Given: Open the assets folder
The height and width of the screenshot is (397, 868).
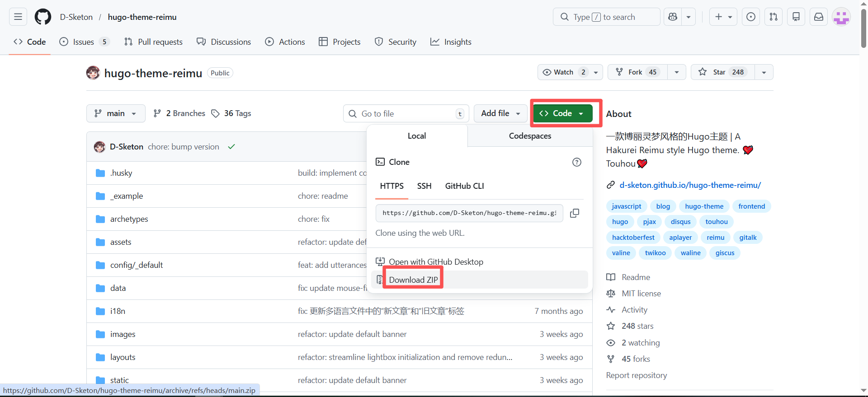Looking at the screenshot, I should click(121, 242).
